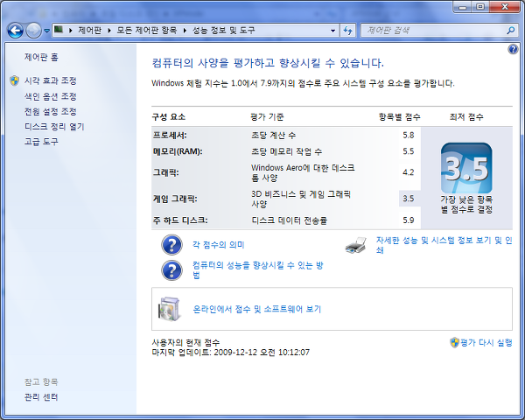Open 디스크 정리 열기 link
The width and height of the screenshot is (525, 420).
[x=54, y=127]
